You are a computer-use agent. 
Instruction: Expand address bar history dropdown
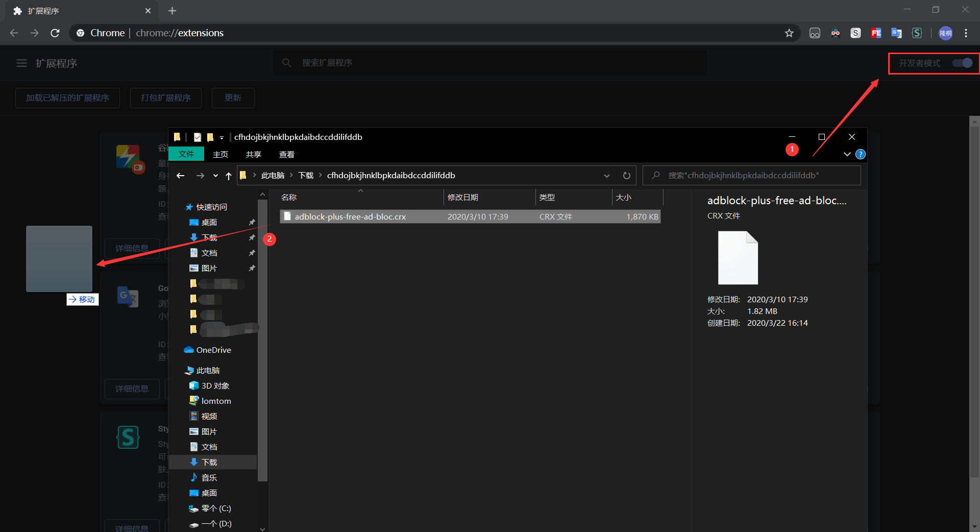pyautogui.click(x=607, y=176)
